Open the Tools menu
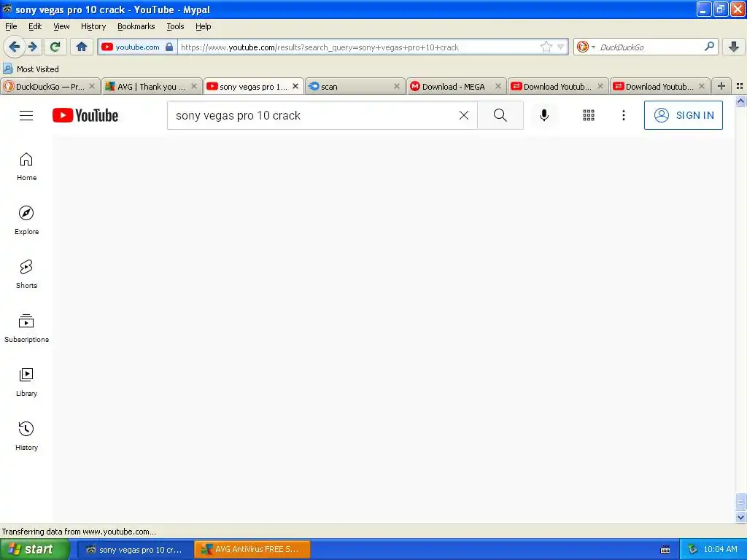Viewport: 747px width, 560px height. 175,26
